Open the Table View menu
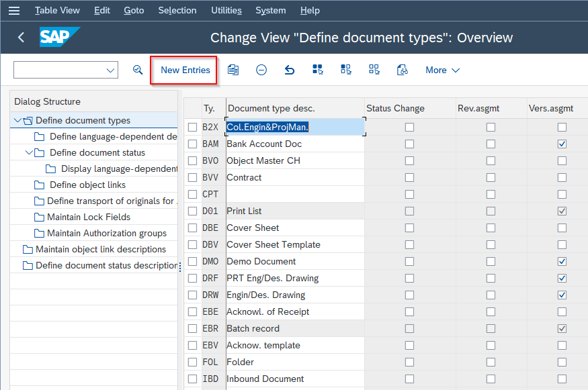This screenshot has width=588, height=390. point(56,10)
